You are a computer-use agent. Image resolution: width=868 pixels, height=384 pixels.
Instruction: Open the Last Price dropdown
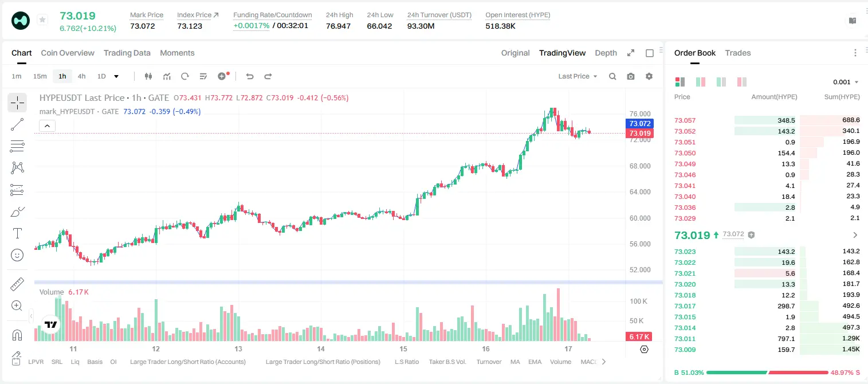pyautogui.click(x=578, y=76)
